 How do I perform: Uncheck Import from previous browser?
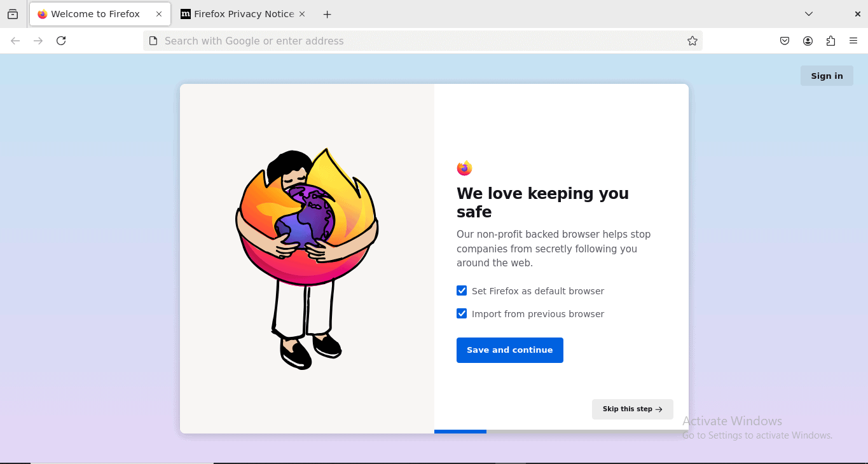[x=461, y=313]
